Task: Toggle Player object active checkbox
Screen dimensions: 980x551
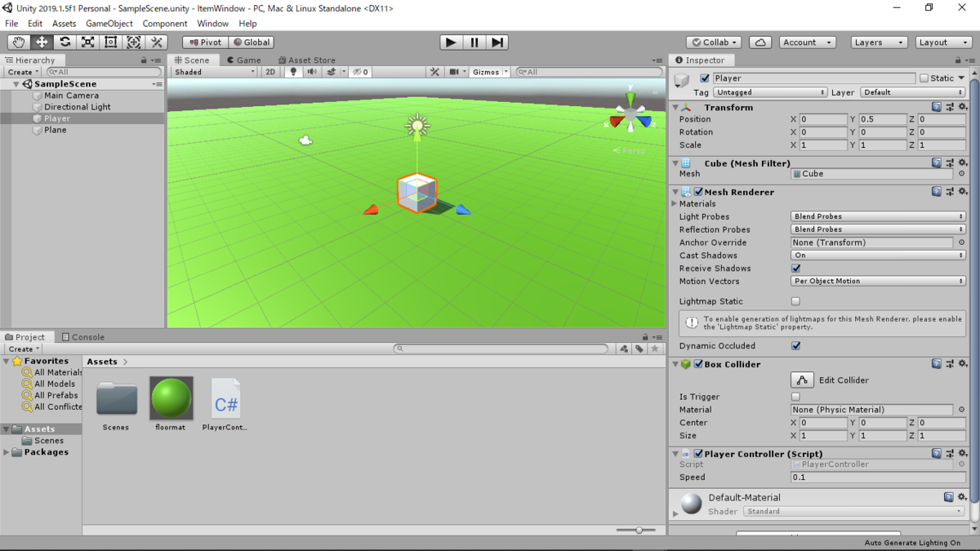Action: tap(705, 78)
